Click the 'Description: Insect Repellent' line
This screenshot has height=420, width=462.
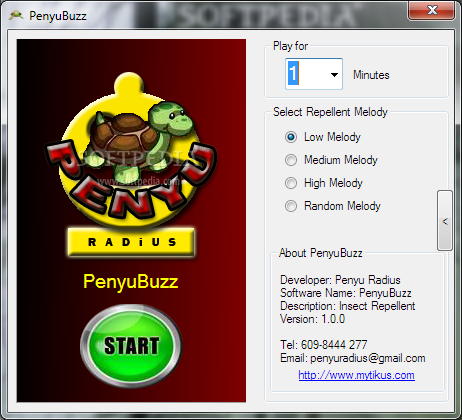click(347, 306)
